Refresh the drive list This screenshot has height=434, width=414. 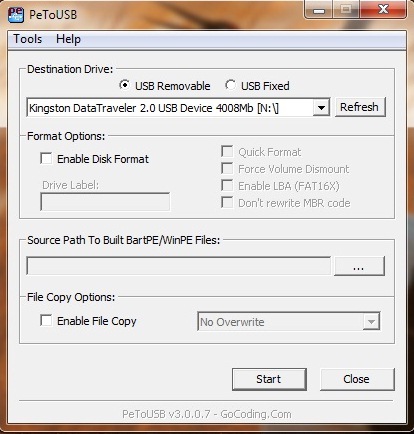(360, 107)
